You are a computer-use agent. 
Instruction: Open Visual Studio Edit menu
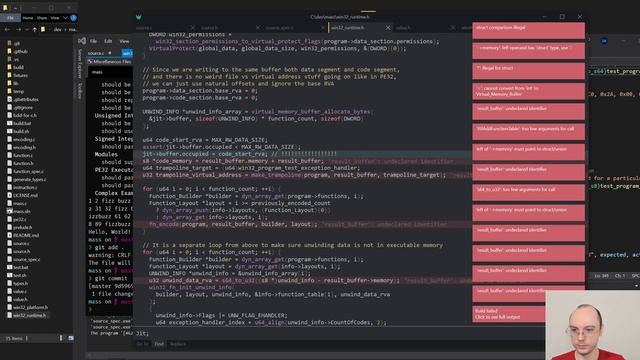click(x=108, y=41)
